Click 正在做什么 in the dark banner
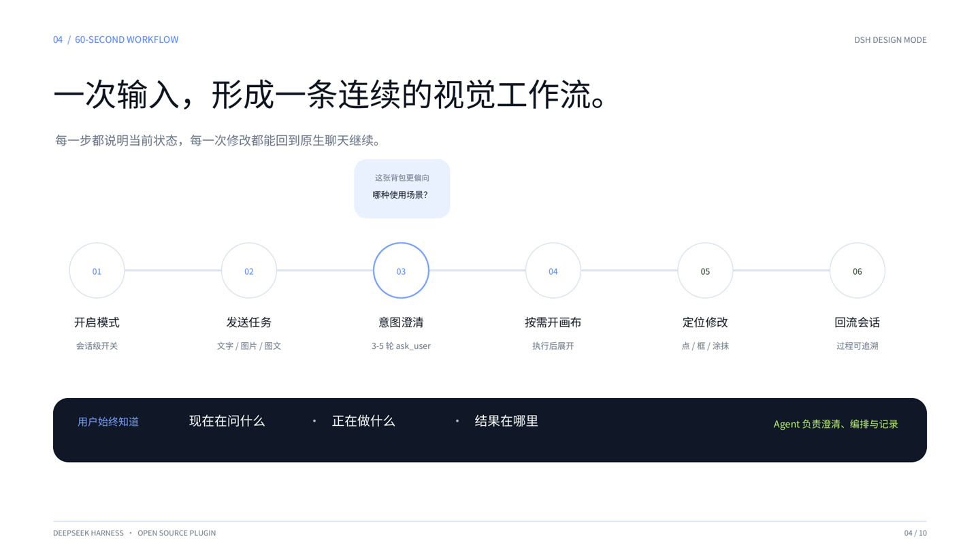Screen dimensions: 980x551 pyautogui.click(x=363, y=421)
